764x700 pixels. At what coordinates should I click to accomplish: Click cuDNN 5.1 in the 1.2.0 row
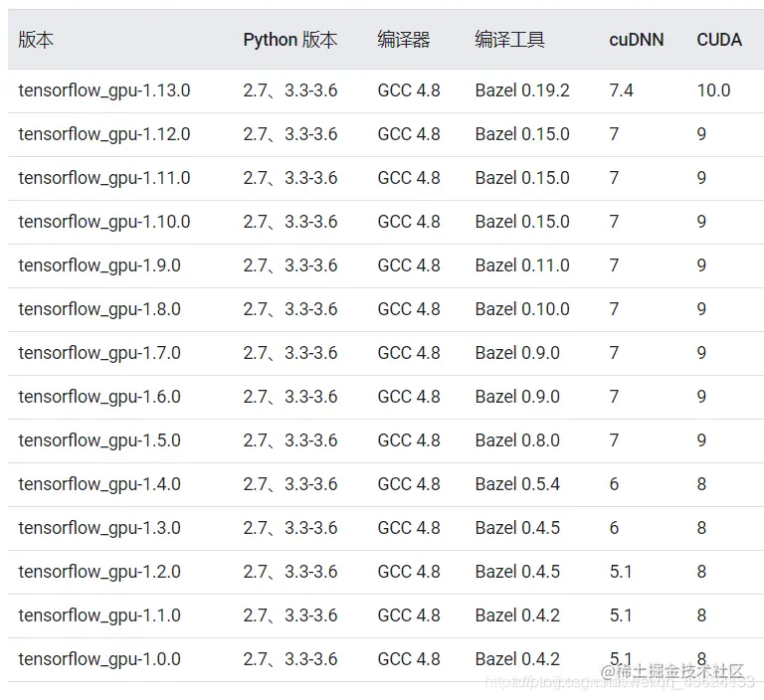tap(621, 572)
